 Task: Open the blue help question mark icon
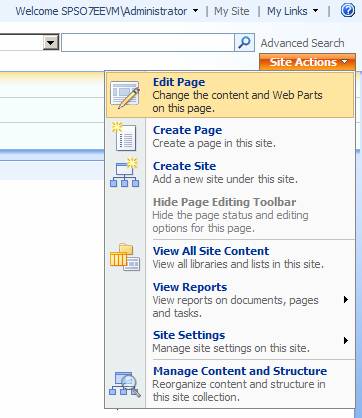point(348,11)
